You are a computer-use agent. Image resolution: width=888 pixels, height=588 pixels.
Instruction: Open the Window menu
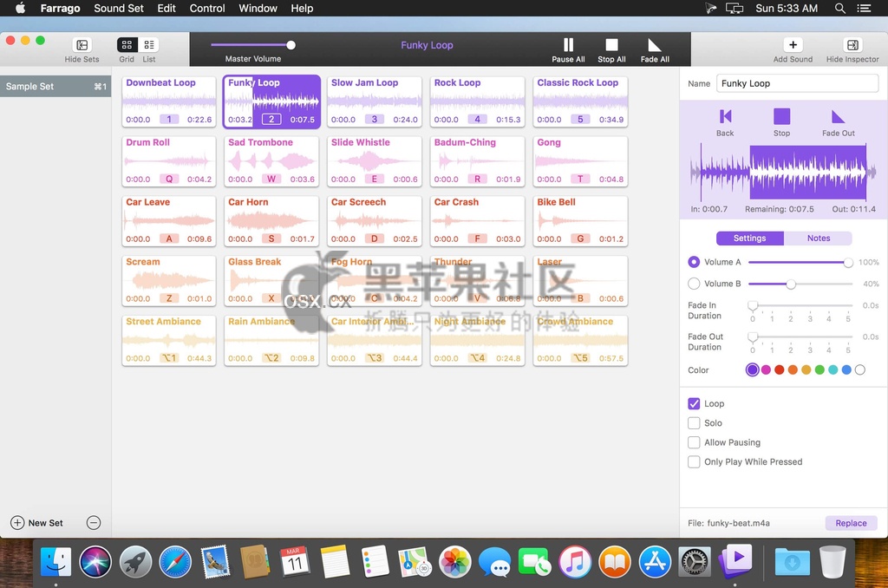tap(258, 9)
